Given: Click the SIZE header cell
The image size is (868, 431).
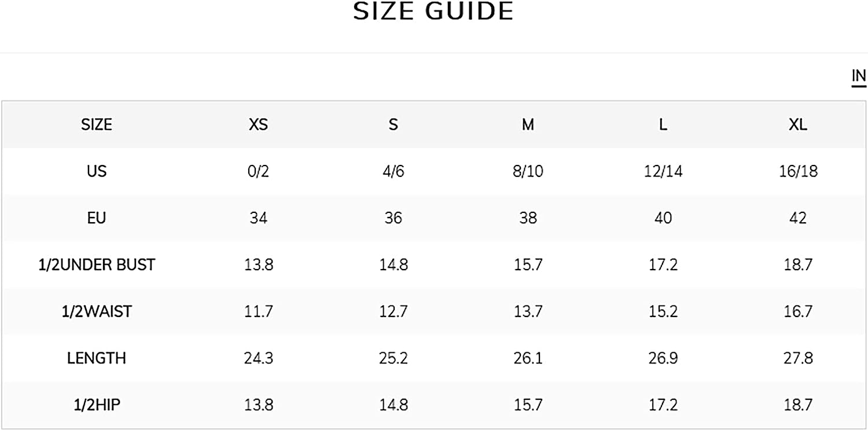Looking at the screenshot, I should (97, 124).
